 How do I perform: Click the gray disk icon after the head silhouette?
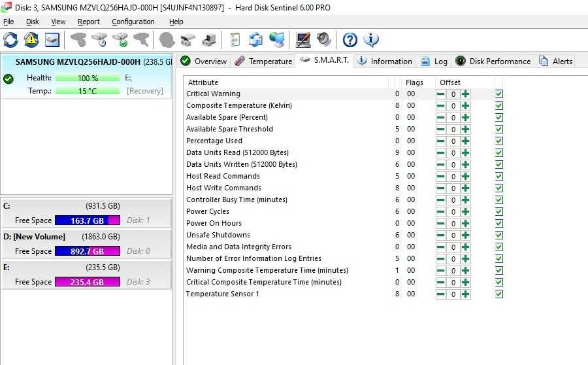tap(188, 40)
